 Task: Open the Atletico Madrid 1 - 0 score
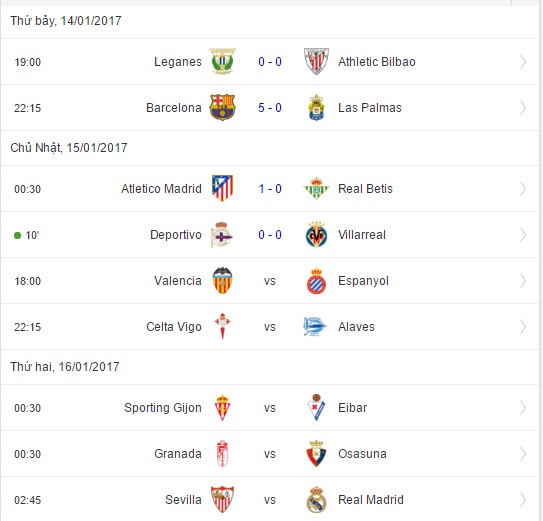tap(270, 189)
